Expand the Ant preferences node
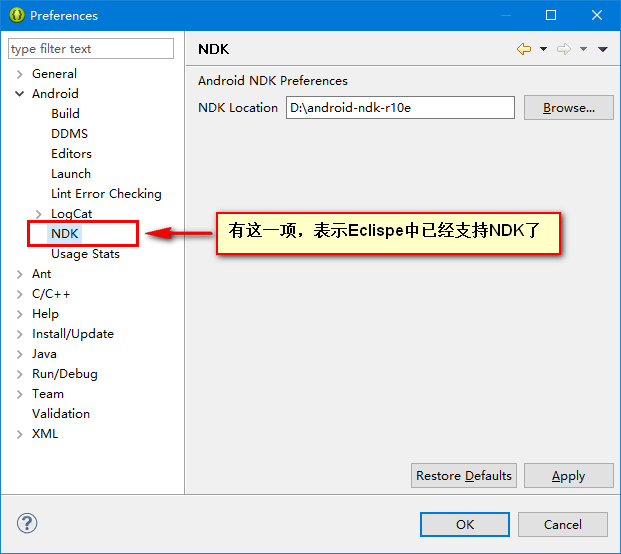Image resolution: width=621 pixels, height=554 pixels. click(19, 274)
